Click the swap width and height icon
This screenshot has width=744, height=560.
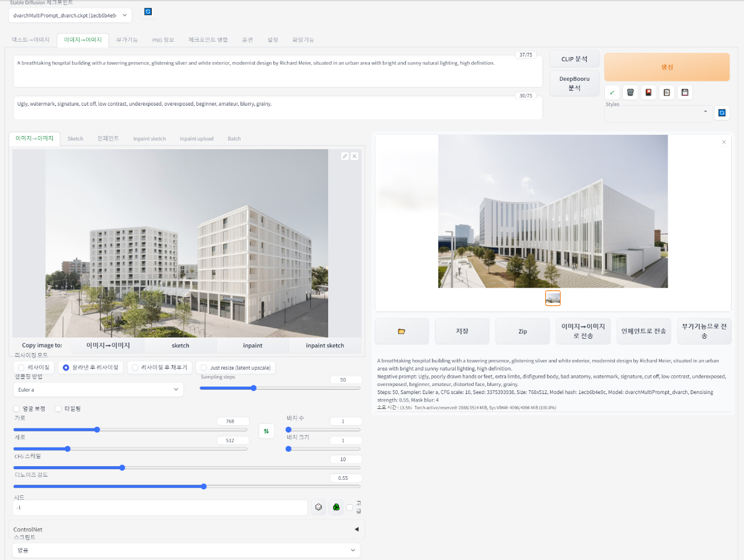[x=267, y=431]
